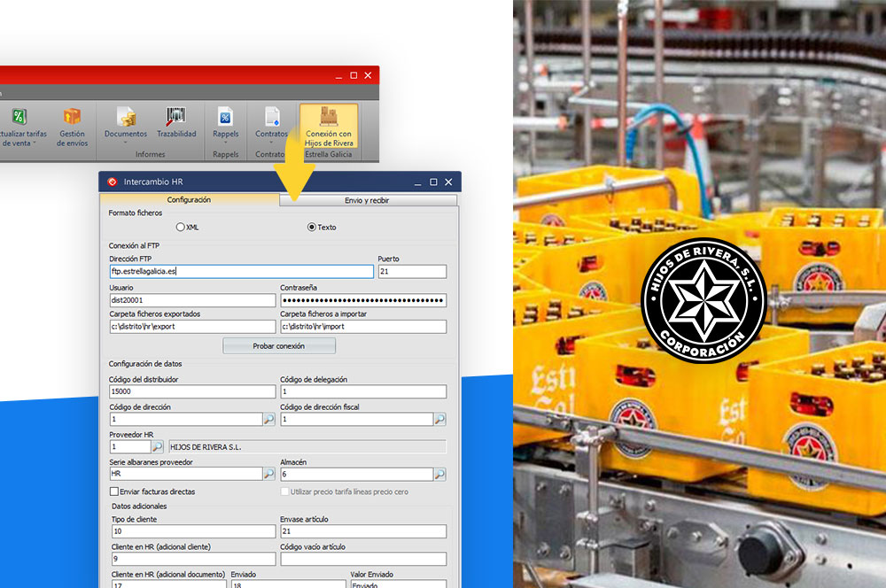Expand the Rappels dropdown
Image resolution: width=886 pixels, height=588 pixels.
[x=225, y=143]
